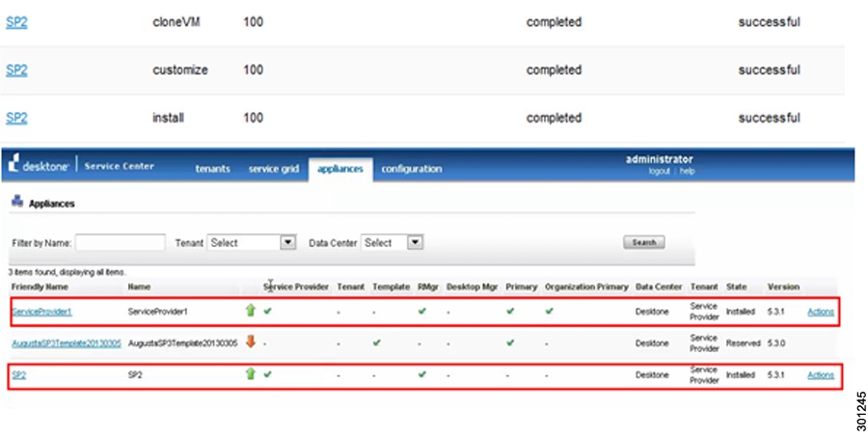Click the Appliances heading icon
The height and width of the screenshot is (438, 868).
coord(17,201)
